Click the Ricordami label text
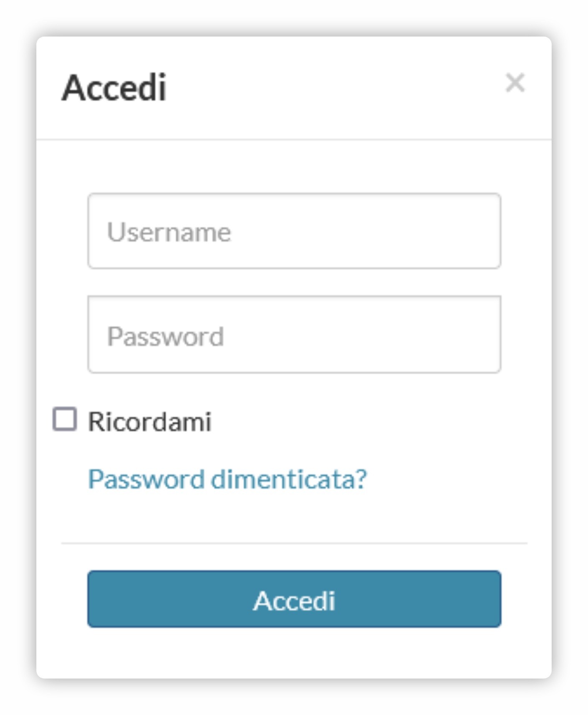Image resolution: width=588 pixels, height=715 pixels. [150, 421]
